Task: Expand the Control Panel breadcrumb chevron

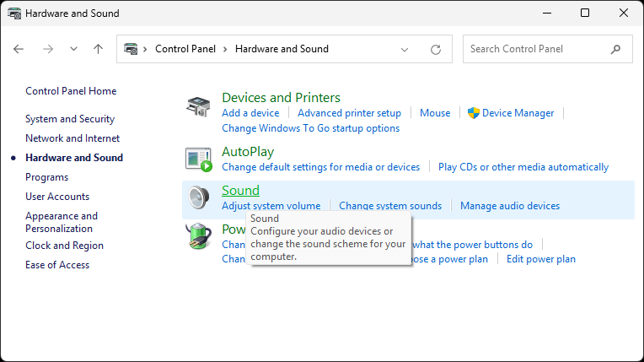Action: tap(225, 49)
